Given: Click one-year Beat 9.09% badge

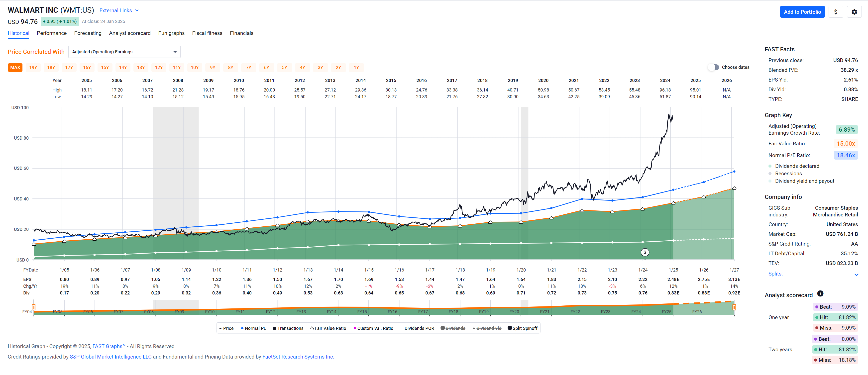Looking at the screenshot, I should [x=835, y=307].
